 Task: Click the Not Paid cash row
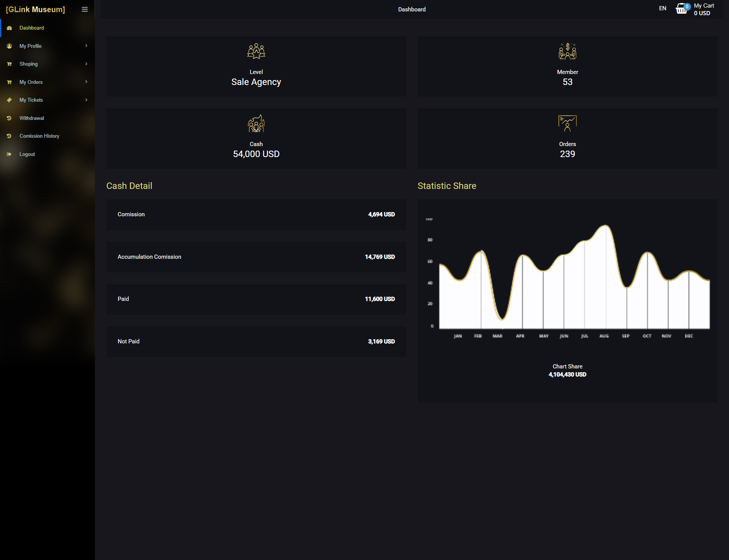coord(256,341)
